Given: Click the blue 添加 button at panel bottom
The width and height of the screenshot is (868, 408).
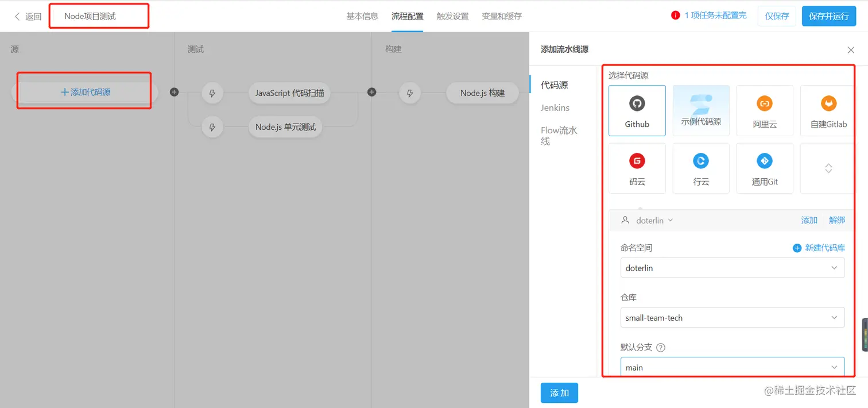Looking at the screenshot, I should [559, 393].
